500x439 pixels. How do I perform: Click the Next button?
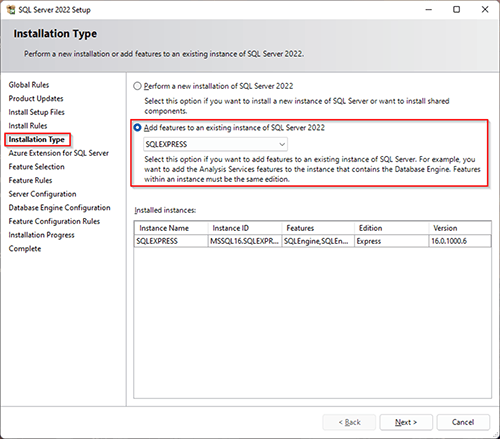[406, 422]
